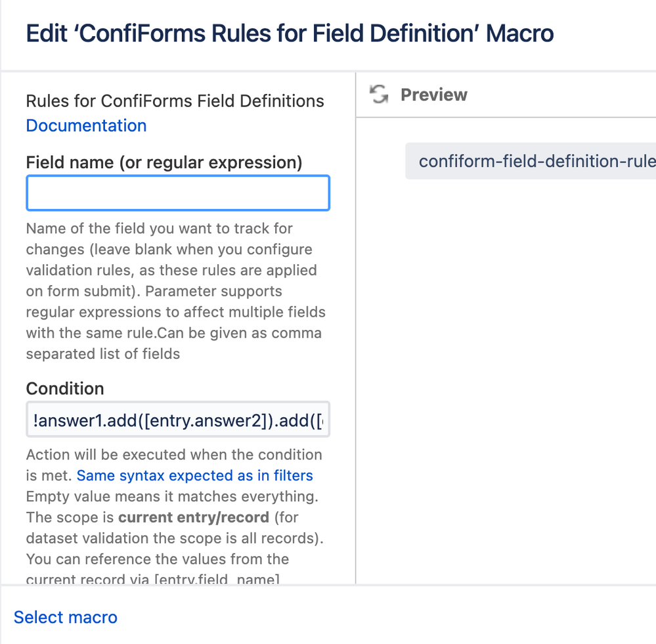The width and height of the screenshot is (656, 644).
Task: Click the refresh icon next to Preview
Action: pos(378,95)
